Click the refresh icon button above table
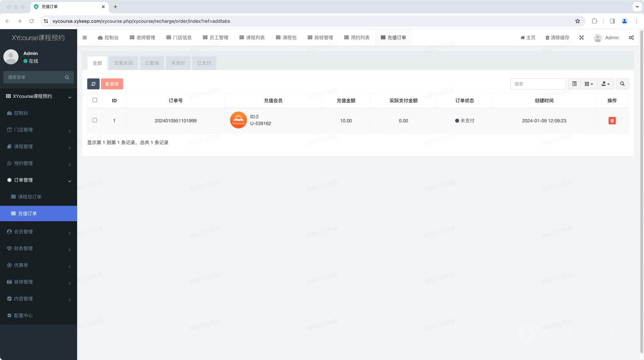This screenshot has height=360, width=644. click(x=93, y=84)
